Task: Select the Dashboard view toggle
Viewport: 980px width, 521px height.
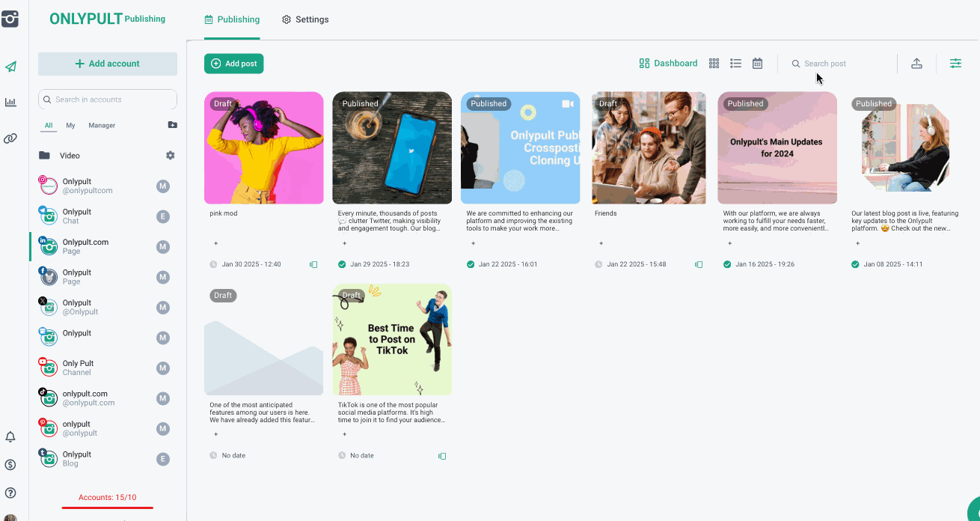Action: [x=668, y=64]
